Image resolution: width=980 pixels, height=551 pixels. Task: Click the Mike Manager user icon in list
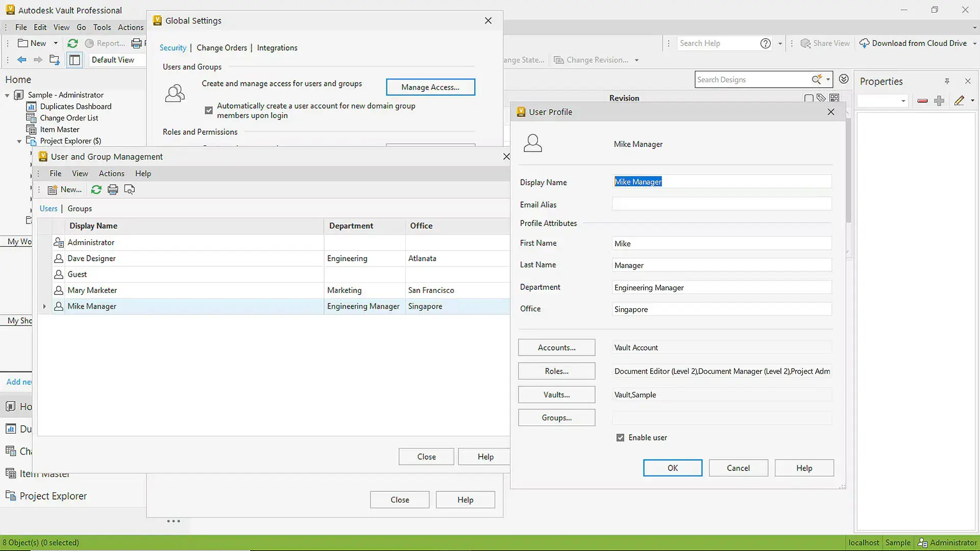(x=59, y=306)
